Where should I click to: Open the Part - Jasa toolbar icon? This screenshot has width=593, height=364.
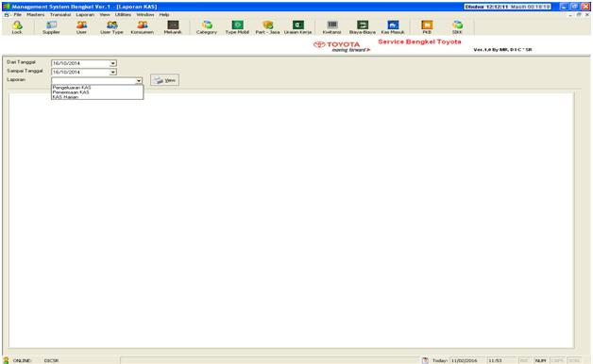267,27
